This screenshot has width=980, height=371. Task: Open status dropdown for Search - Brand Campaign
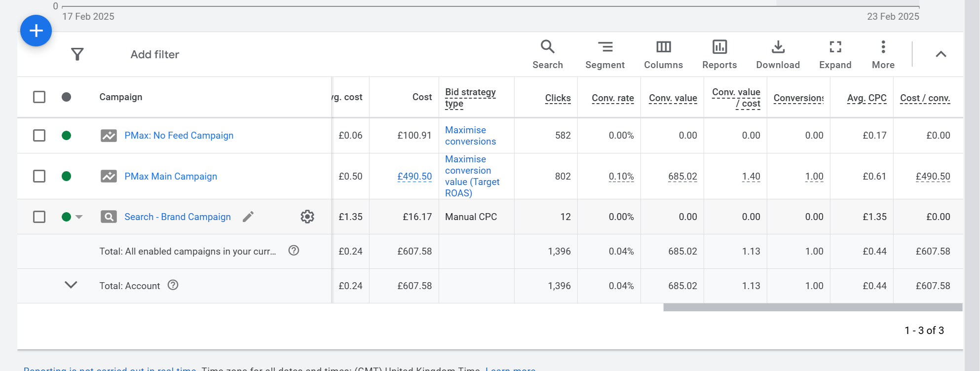(79, 217)
